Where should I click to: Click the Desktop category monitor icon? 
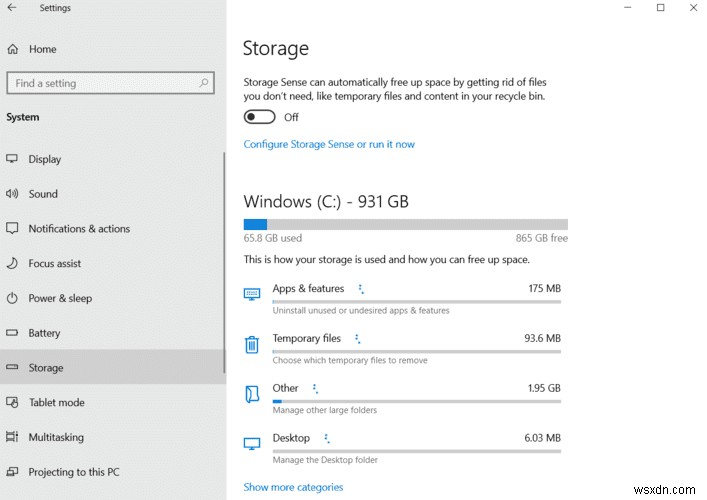[252, 444]
